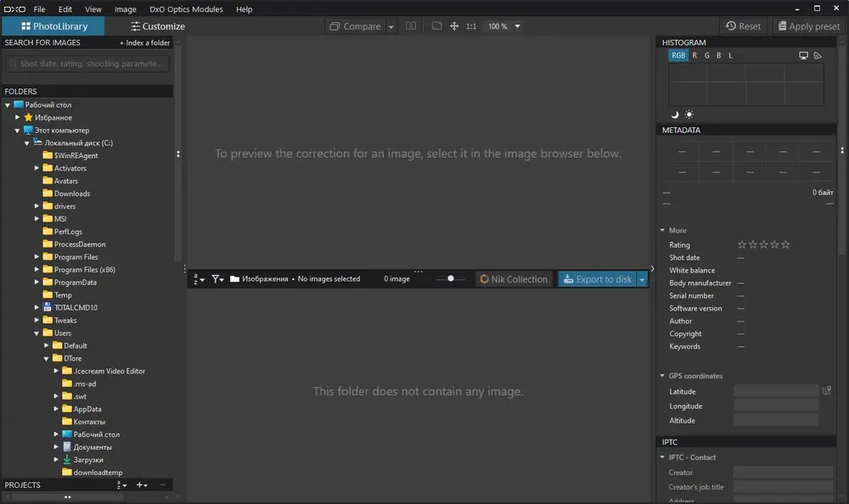The height and width of the screenshot is (504, 849).
Task: Click the DxO logo icon
Action: coord(14,9)
